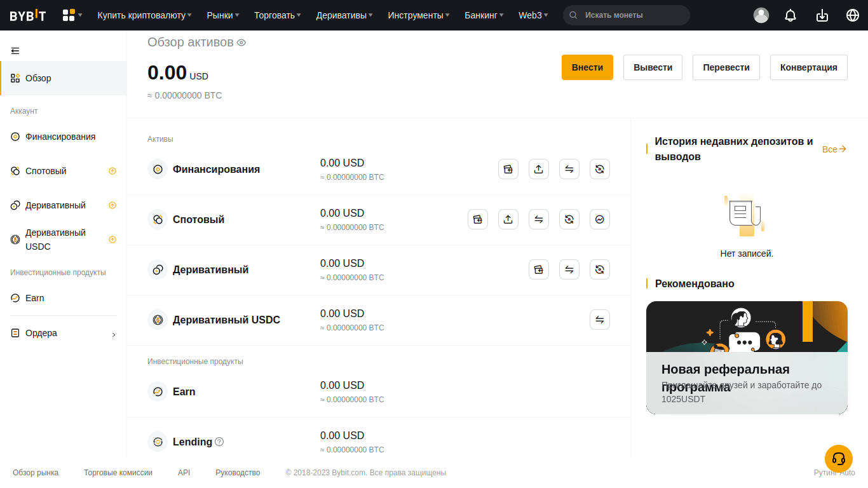Collapse the left sidebar menu
The width and height of the screenshot is (868, 488).
tap(15, 51)
